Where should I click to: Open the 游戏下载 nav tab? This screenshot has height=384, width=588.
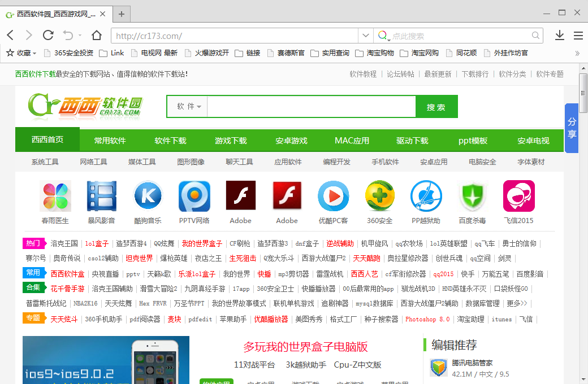point(231,141)
